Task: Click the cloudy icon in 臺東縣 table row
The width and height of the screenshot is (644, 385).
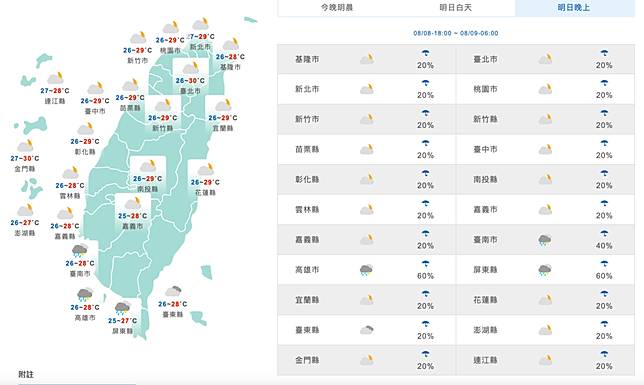Action: coord(367,330)
